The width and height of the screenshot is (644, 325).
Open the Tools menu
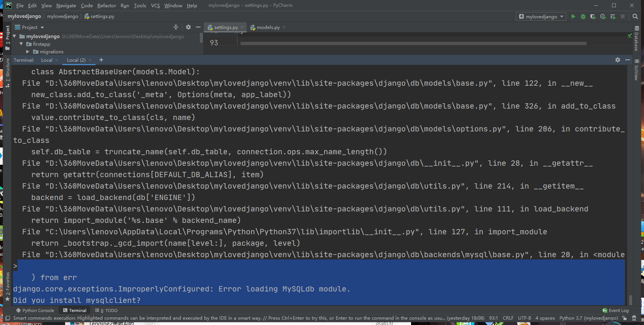[140, 5]
